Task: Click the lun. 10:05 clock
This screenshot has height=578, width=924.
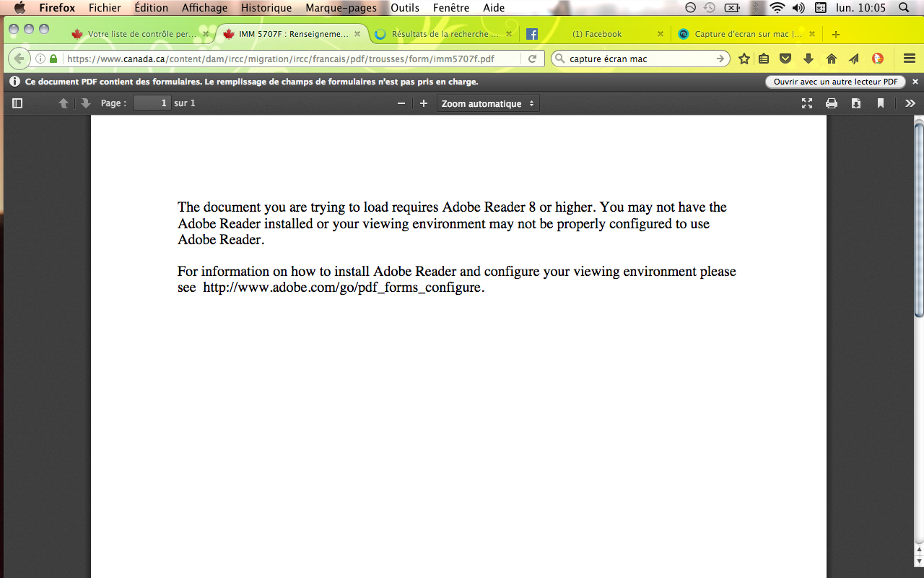Action: click(860, 8)
